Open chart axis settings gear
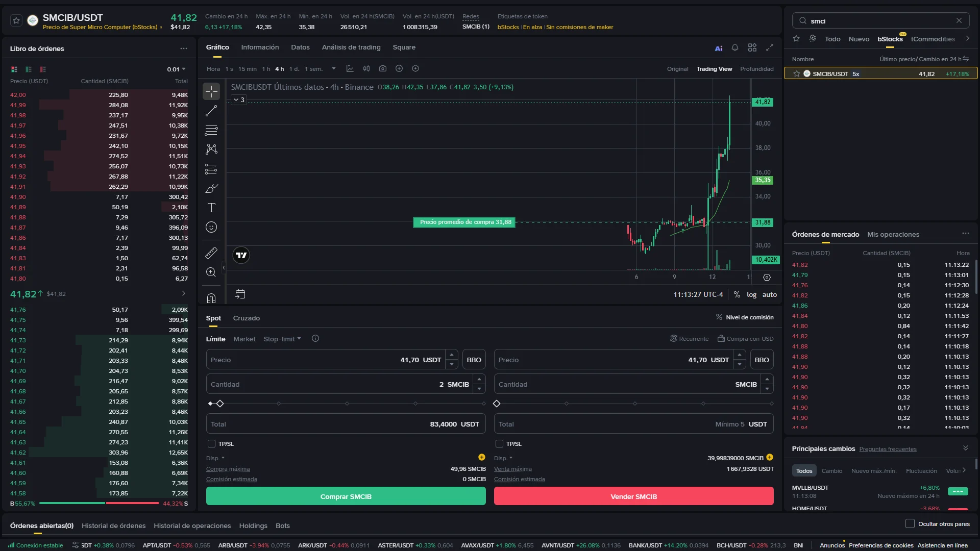The image size is (980, 551). [767, 277]
